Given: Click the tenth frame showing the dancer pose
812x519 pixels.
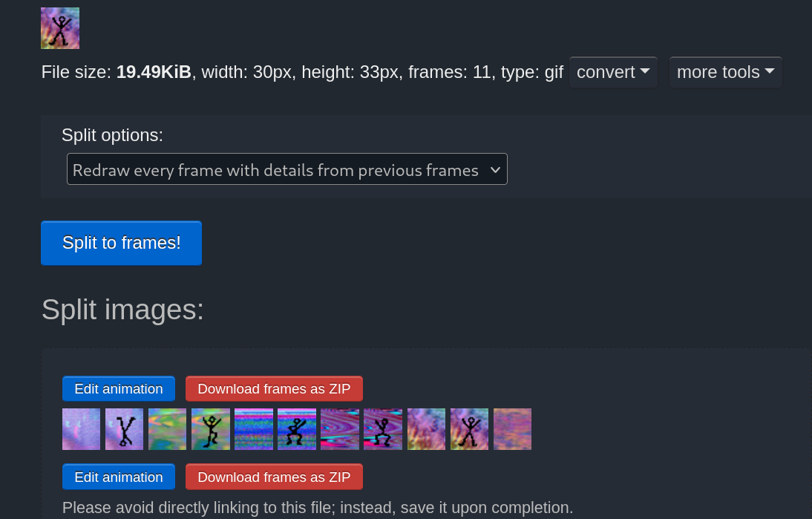Looking at the screenshot, I should click(x=469, y=428).
